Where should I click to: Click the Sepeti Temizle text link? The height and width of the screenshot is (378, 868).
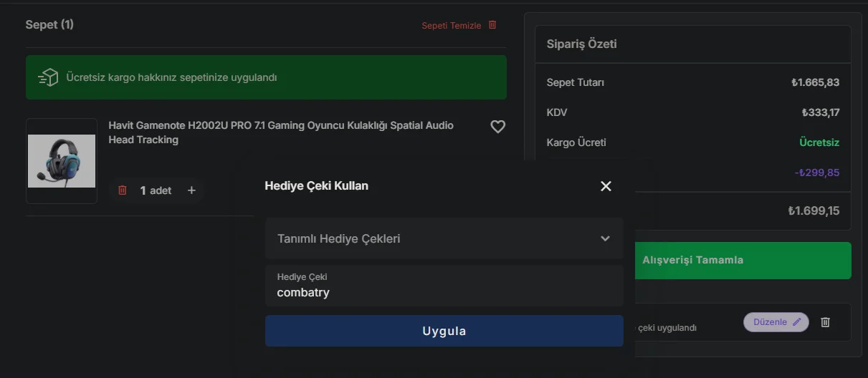point(451,26)
